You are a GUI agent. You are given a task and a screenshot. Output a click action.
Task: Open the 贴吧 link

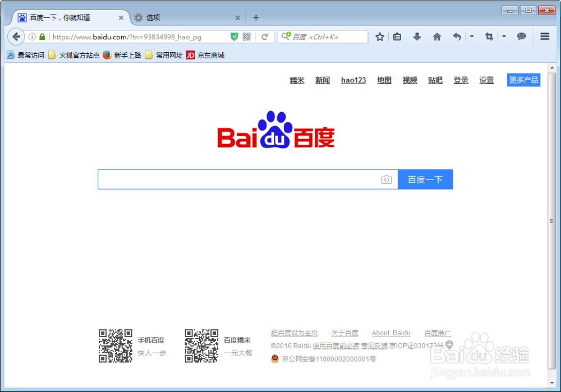[435, 80]
